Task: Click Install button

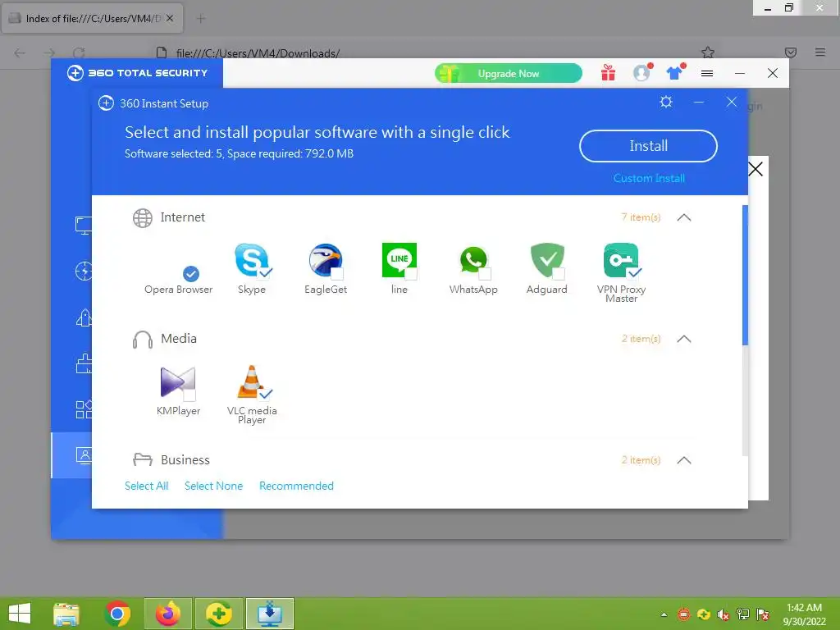Action: [648, 146]
